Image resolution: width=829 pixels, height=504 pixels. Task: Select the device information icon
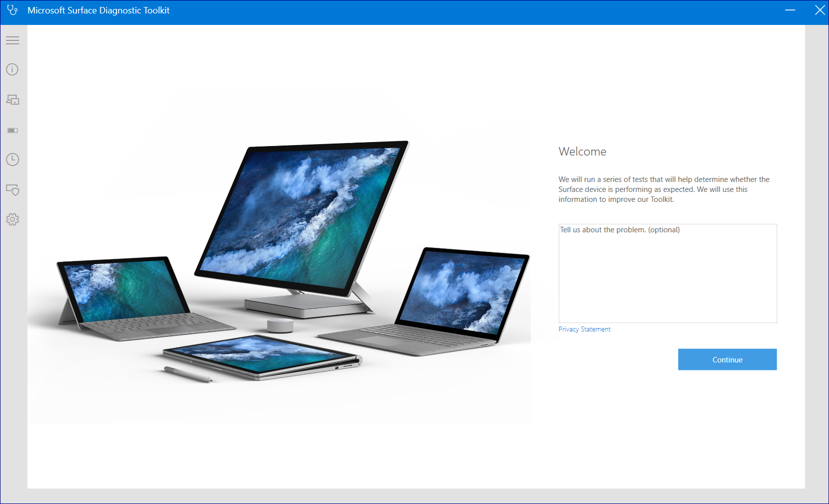12,69
